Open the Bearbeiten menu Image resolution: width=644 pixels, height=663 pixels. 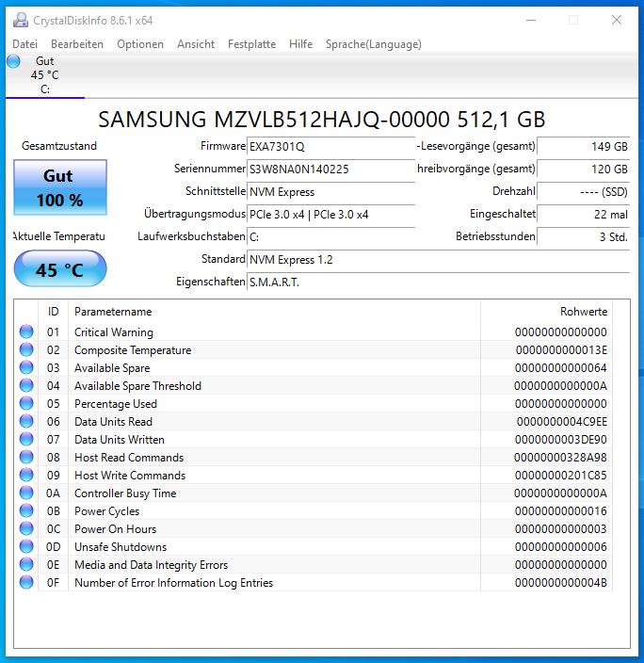click(x=77, y=44)
